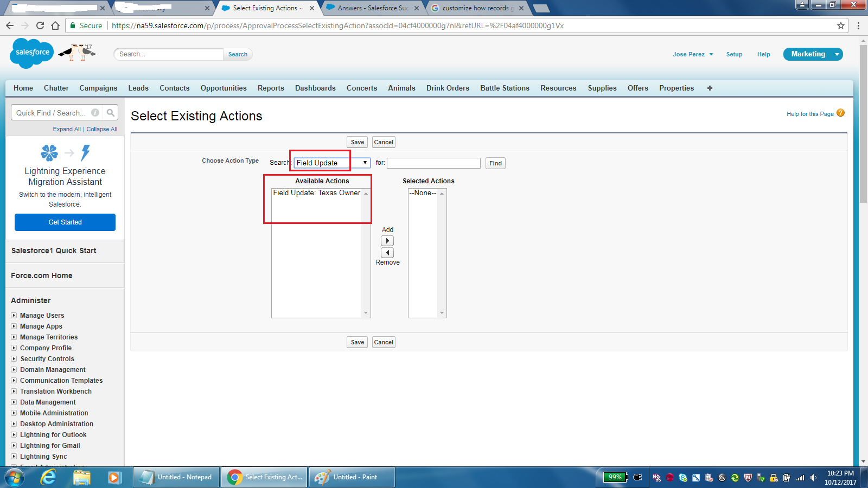The width and height of the screenshot is (868, 488).
Task: Switch to Untitled - Paint taskbar window
Action: click(352, 477)
